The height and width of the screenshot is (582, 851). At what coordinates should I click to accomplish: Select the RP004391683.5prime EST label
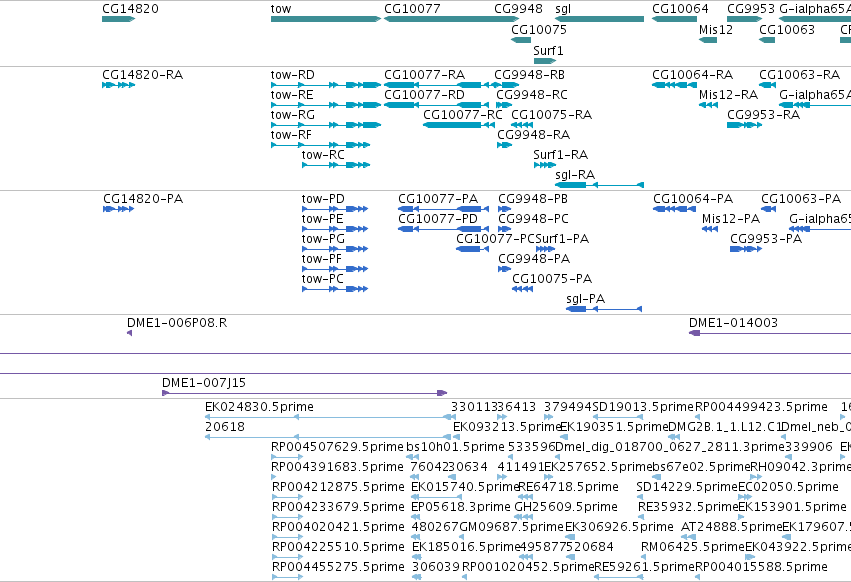337,467
